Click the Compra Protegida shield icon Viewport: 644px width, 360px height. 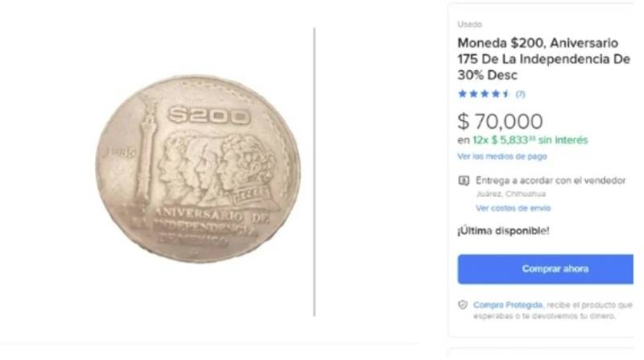tap(463, 305)
